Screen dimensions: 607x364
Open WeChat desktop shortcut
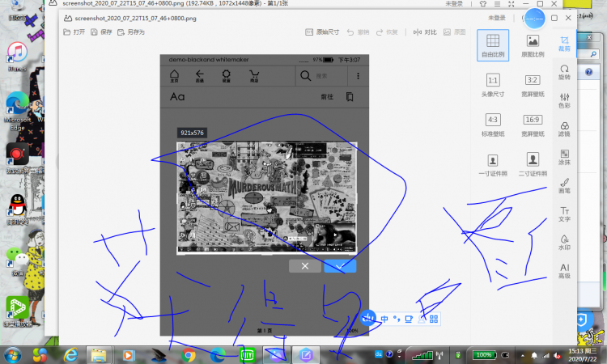pyautogui.click(x=17, y=261)
